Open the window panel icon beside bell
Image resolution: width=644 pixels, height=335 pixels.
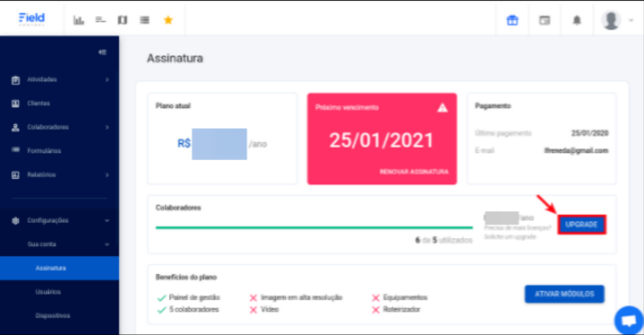[545, 20]
